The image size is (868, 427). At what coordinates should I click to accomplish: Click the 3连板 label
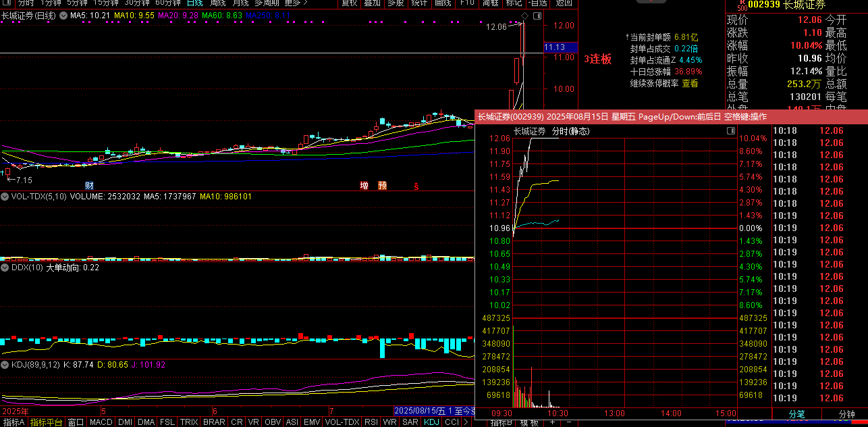point(598,59)
